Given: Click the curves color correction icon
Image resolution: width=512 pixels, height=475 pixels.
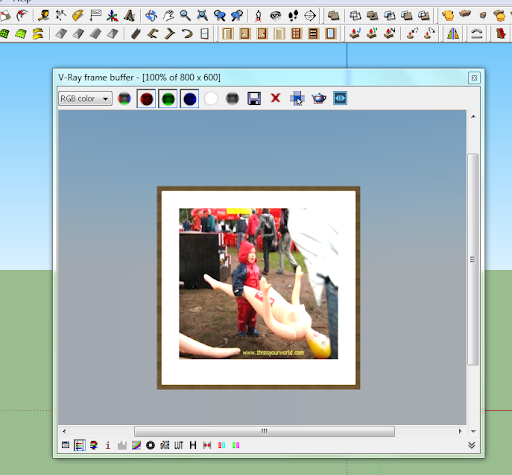Looking at the screenshot, I should tap(136, 445).
